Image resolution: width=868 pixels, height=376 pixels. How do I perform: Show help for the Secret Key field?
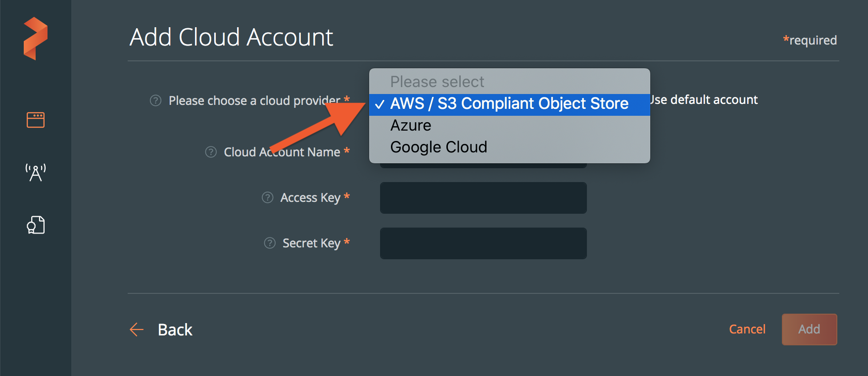pyautogui.click(x=270, y=243)
